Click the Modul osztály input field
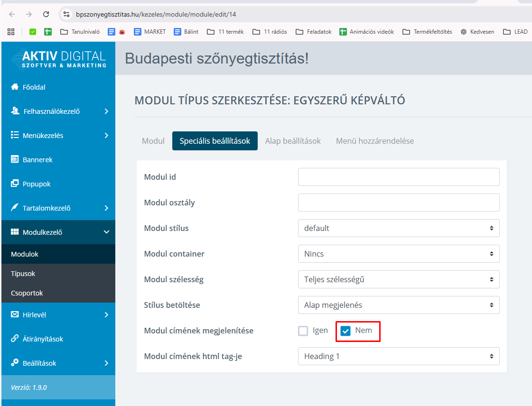 tap(399, 203)
